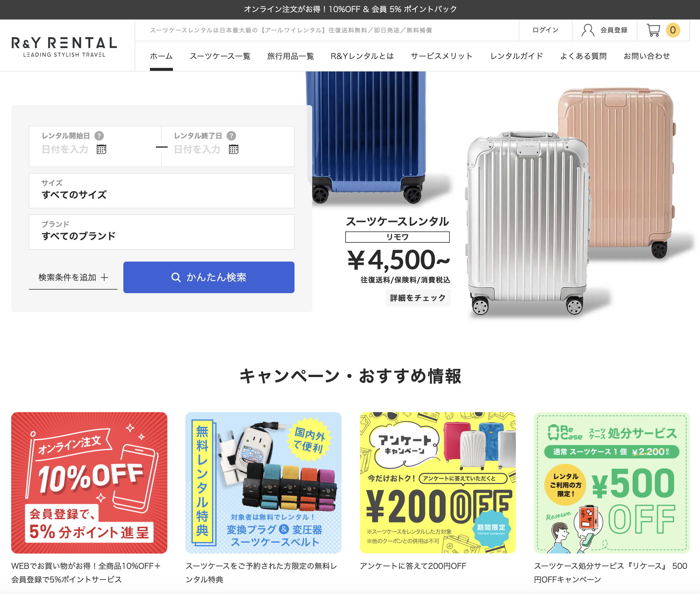This screenshot has height=594, width=700.
Task: Open calendar icon for rental end date
Action: (x=233, y=149)
